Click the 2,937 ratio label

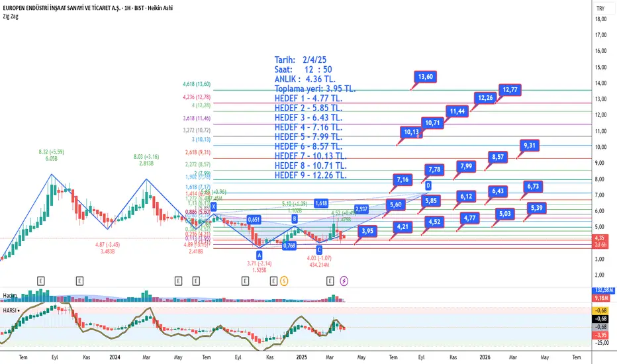[x=361, y=209]
